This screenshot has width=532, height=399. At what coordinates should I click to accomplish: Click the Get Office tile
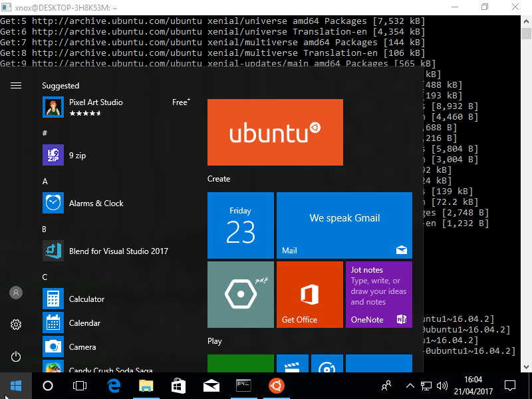[x=310, y=295]
